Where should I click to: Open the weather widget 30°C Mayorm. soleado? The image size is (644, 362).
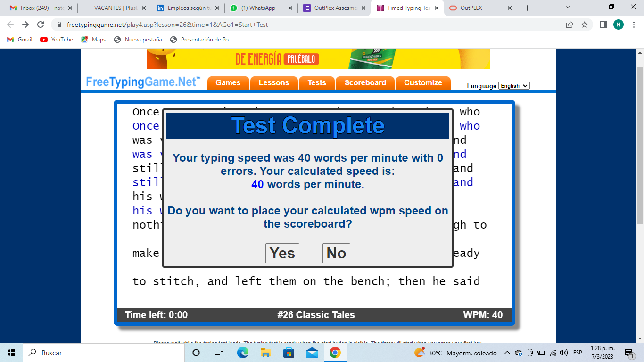click(455, 353)
